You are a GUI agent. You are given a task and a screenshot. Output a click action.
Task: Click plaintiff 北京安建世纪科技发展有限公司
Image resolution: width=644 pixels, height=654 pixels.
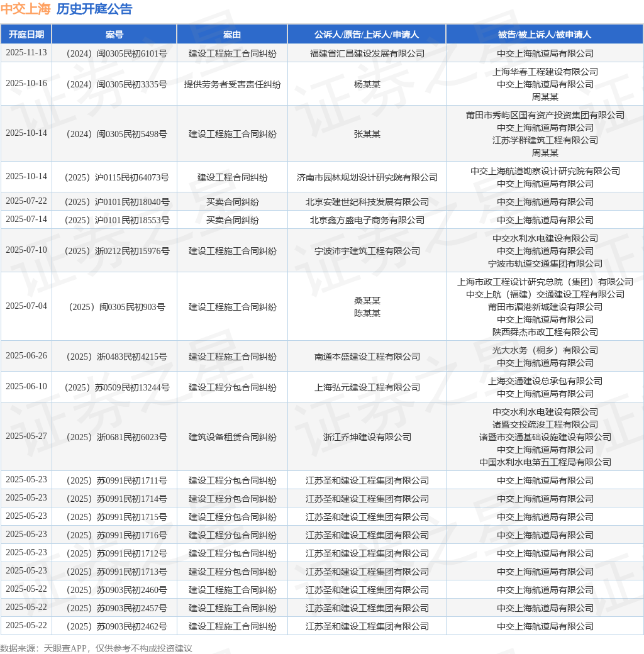[367, 202]
